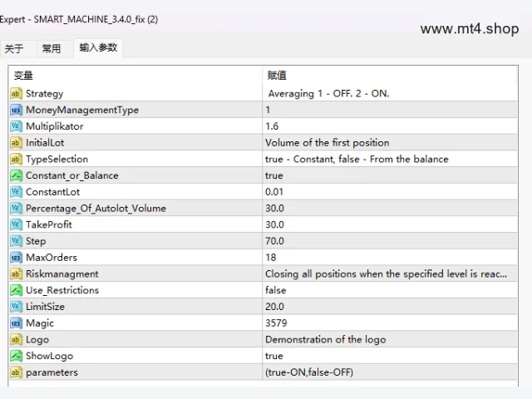
Task: Select the TakeProfit variable name
Action: pyautogui.click(x=48, y=224)
